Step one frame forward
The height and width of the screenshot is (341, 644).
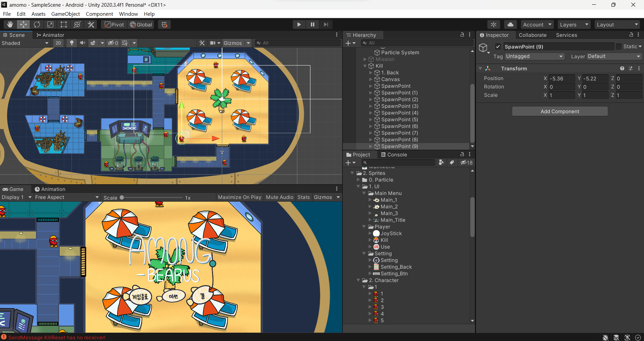click(326, 24)
